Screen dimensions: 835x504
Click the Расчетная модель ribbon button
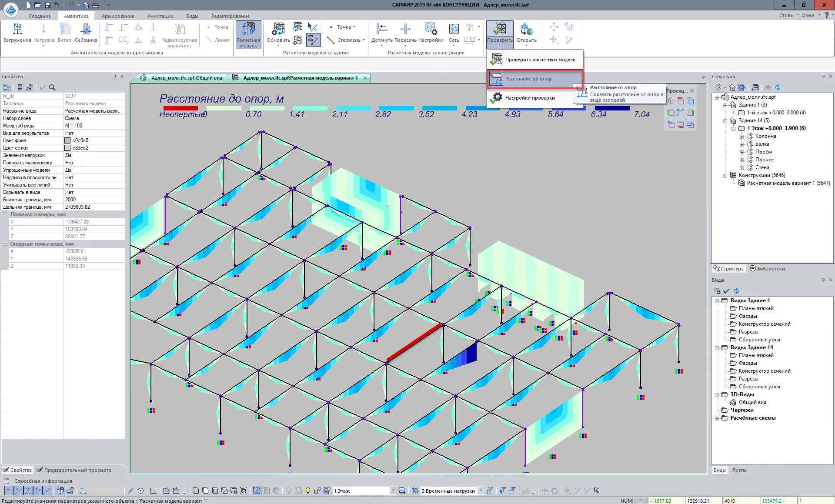point(248,35)
